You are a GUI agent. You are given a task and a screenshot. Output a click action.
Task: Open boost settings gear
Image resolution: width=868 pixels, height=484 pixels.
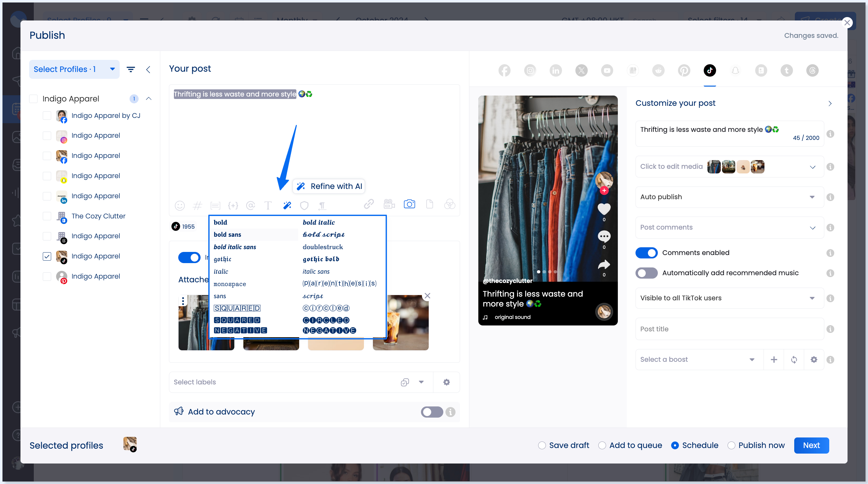tap(814, 360)
